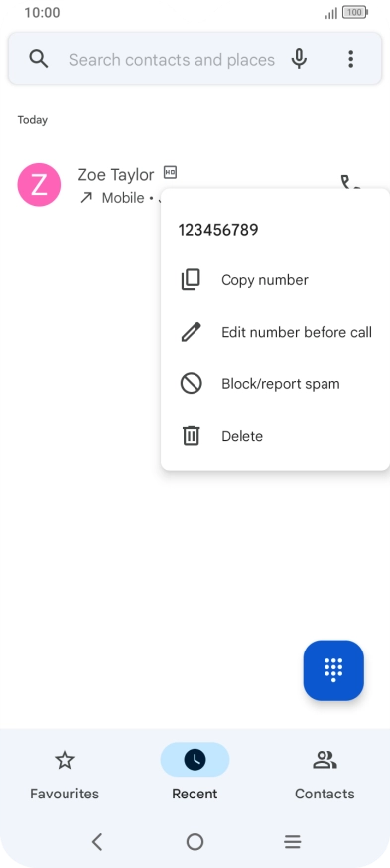Switch to the Favourites tab
390x868 pixels.
click(65, 773)
